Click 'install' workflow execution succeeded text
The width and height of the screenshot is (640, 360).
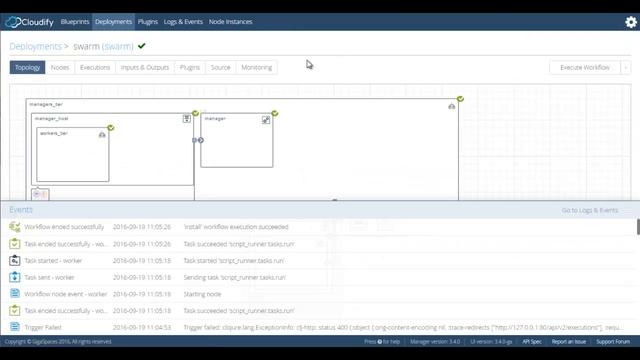[236, 227]
